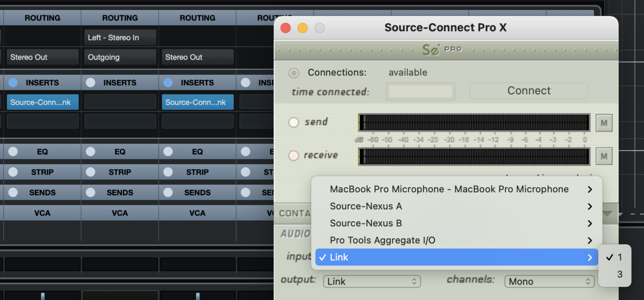Open first channel Source-Conn insert plugin
The image size is (644, 300).
(x=43, y=102)
